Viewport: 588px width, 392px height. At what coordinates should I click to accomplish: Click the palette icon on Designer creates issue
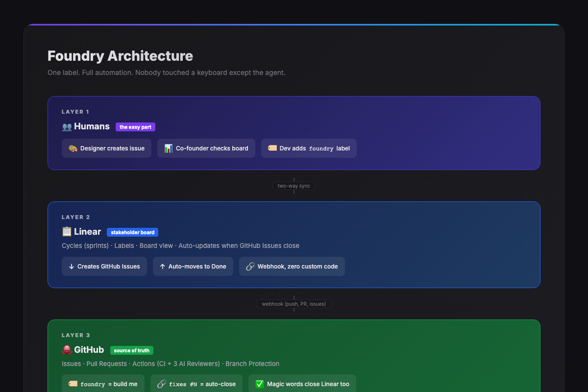coord(73,148)
